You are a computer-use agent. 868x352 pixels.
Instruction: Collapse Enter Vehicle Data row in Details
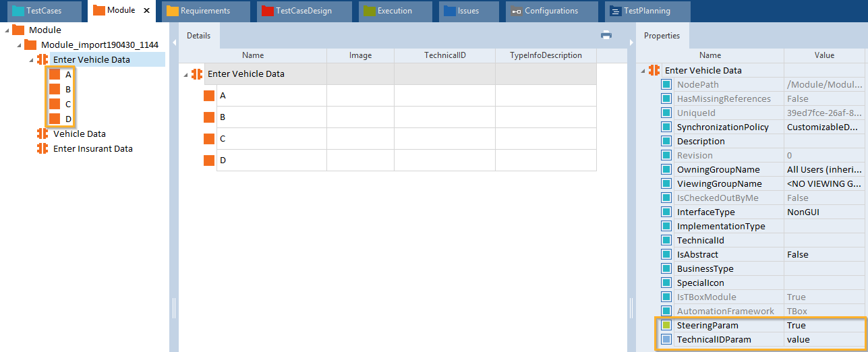pos(185,75)
